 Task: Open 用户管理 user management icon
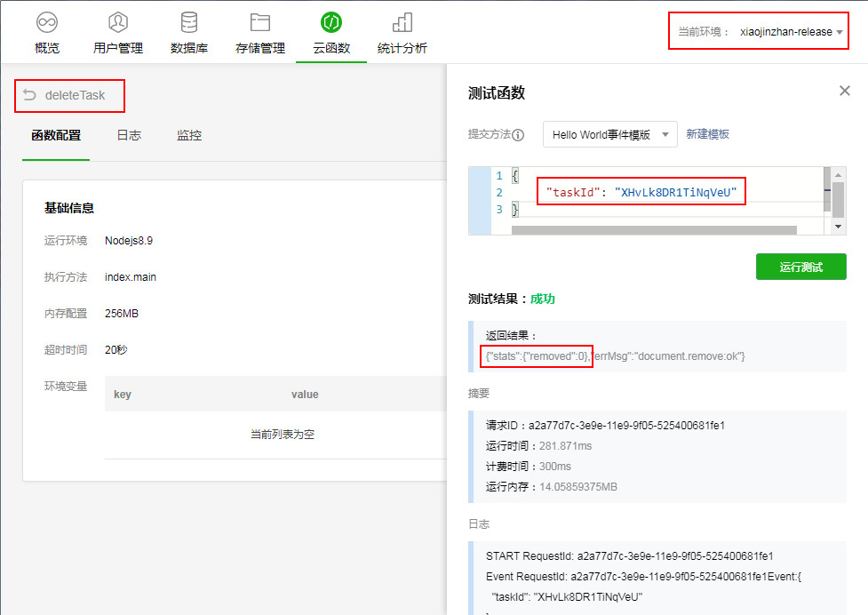point(118,22)
